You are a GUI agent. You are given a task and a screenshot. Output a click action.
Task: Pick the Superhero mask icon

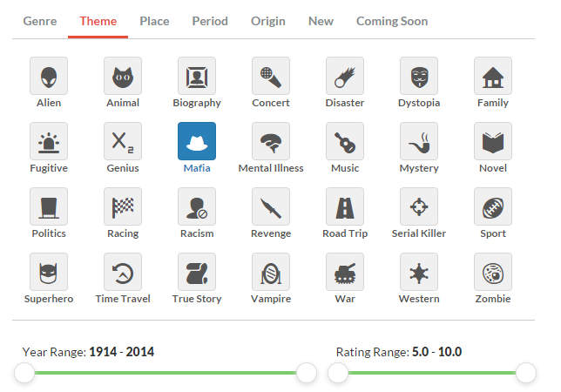pyautogui.click(x=49, y=273)
